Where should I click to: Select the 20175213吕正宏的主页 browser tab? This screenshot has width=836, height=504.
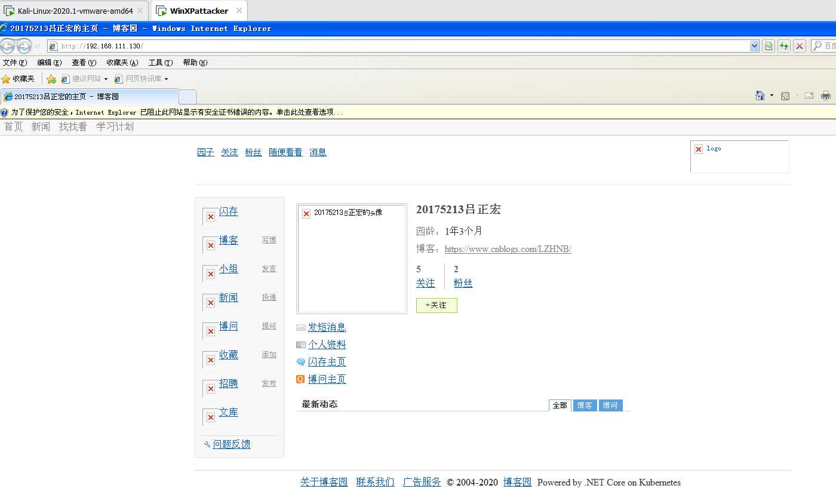coord(90,96)
